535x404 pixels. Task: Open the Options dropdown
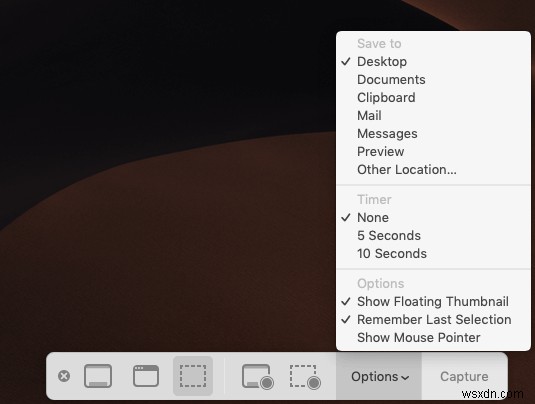tap(379, 376)
